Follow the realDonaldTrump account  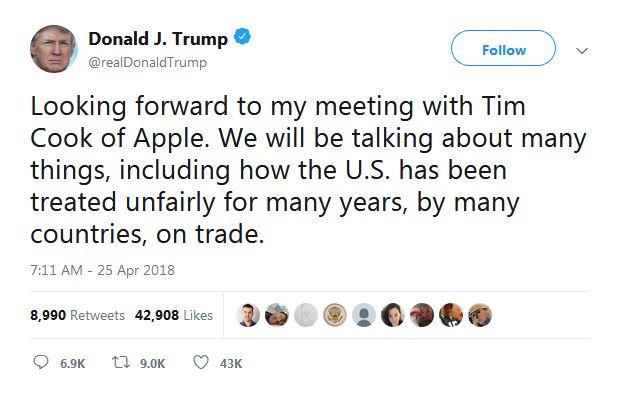pyautogui.click(x=503, y=49)
